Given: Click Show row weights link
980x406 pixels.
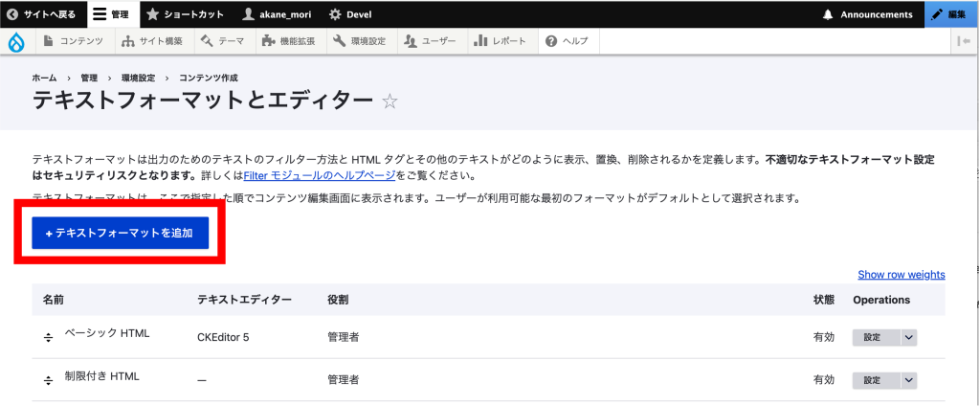Looking at the screenshot, I should pyautogui.click(x=901, y=275).
